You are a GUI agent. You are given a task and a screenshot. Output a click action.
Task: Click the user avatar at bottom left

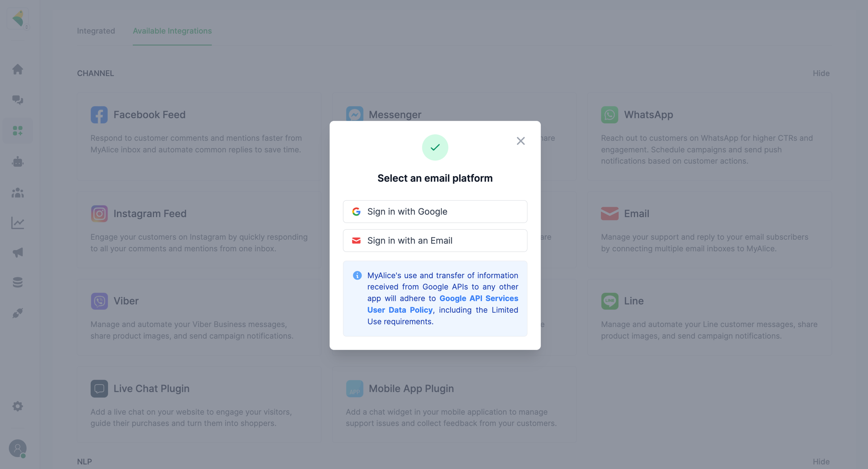[18, 448]
